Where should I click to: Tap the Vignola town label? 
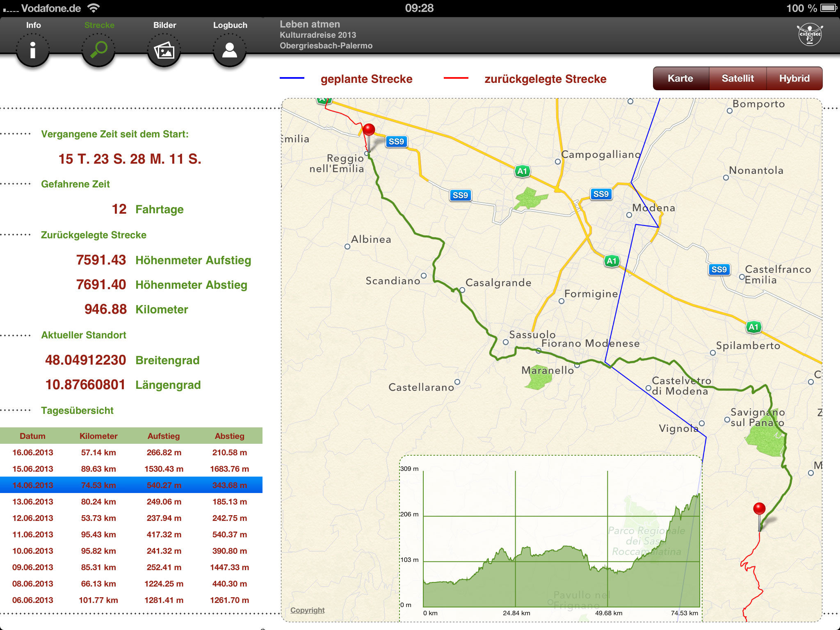click(678, 428)
